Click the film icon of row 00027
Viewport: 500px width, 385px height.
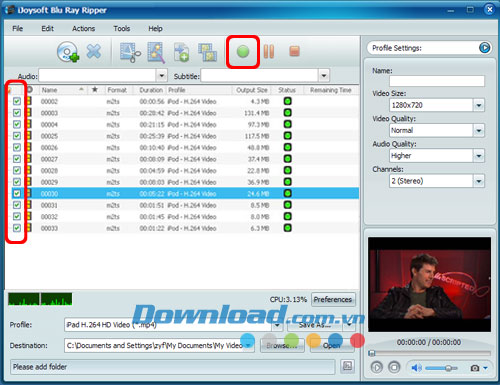point(29,159)
